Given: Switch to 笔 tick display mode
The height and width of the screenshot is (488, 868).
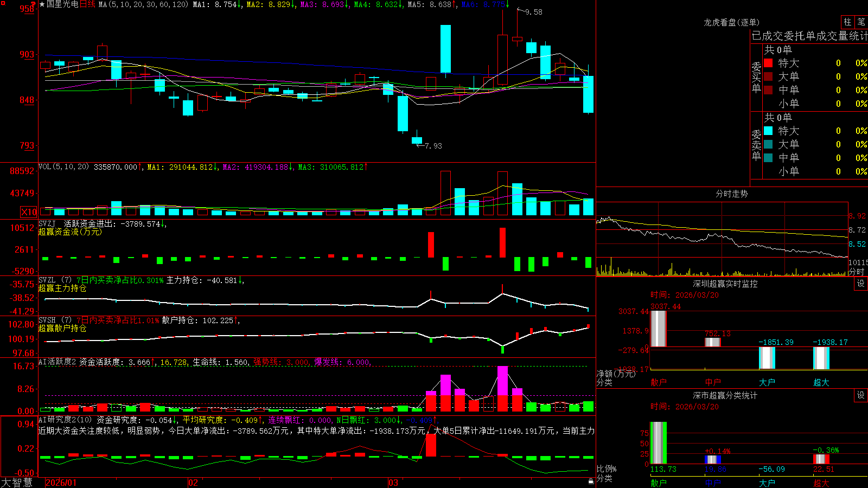Looking at the screenshot, I should (861, 22).
